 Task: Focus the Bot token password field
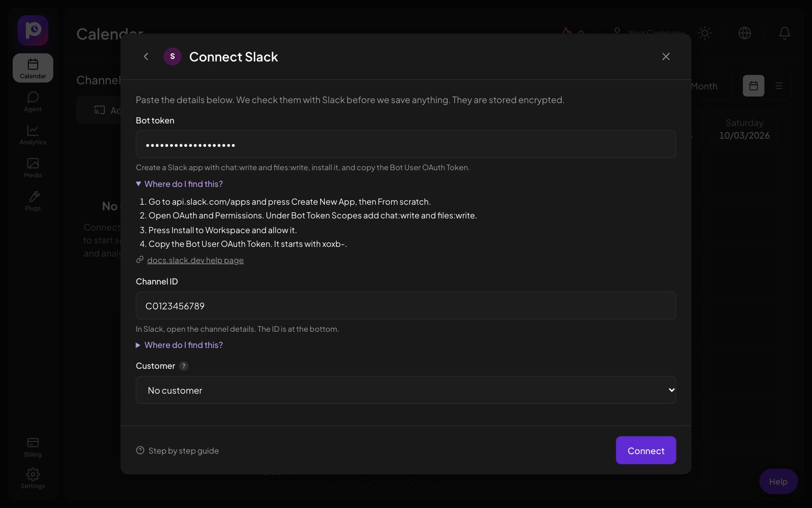pyautogui.click(x=405, y=144)
